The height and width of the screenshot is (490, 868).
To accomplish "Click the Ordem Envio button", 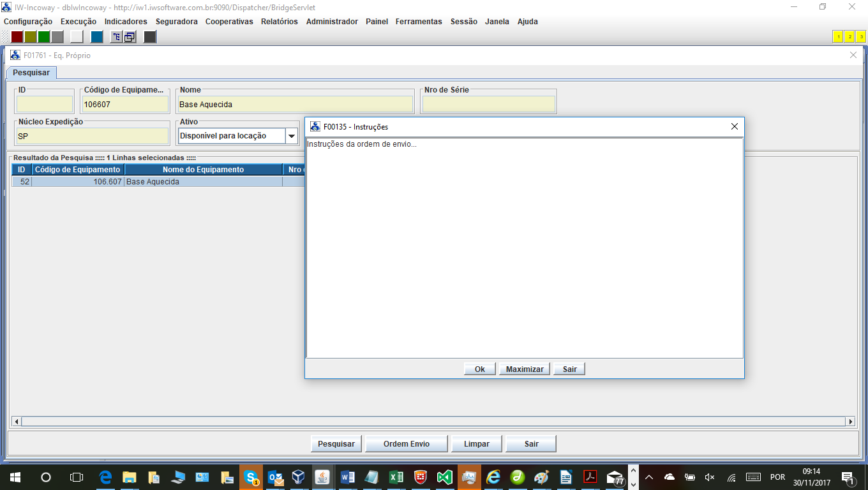I will point(406,443).
